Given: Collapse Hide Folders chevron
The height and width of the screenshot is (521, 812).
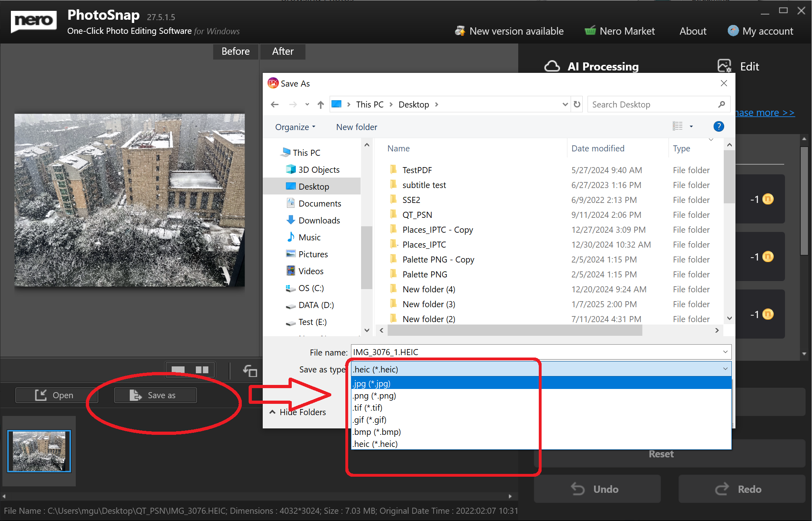Looking at the screenshot, I should (272, 412).
